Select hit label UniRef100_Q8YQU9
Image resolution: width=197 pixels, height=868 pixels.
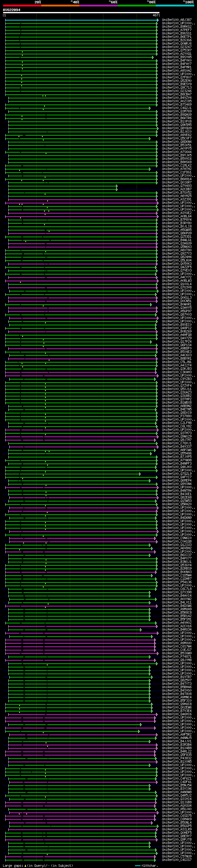point(177,128)
